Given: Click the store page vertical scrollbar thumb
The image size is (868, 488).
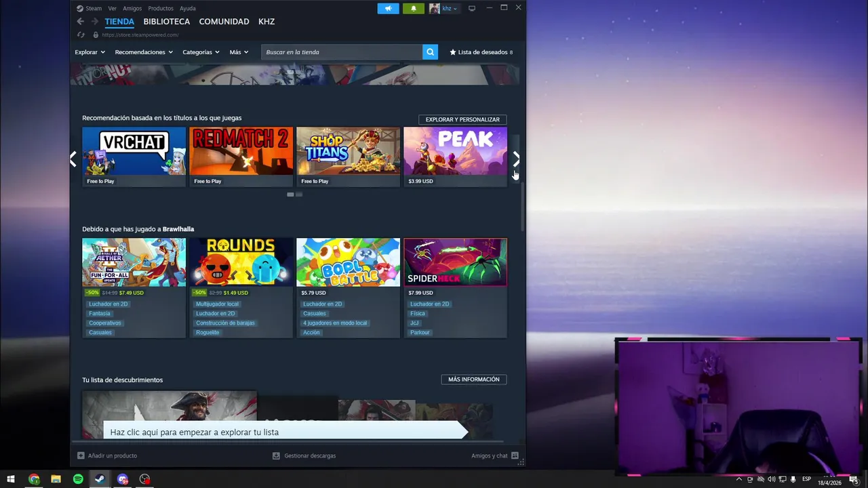Looking at the screenshot, I should 522,206.
